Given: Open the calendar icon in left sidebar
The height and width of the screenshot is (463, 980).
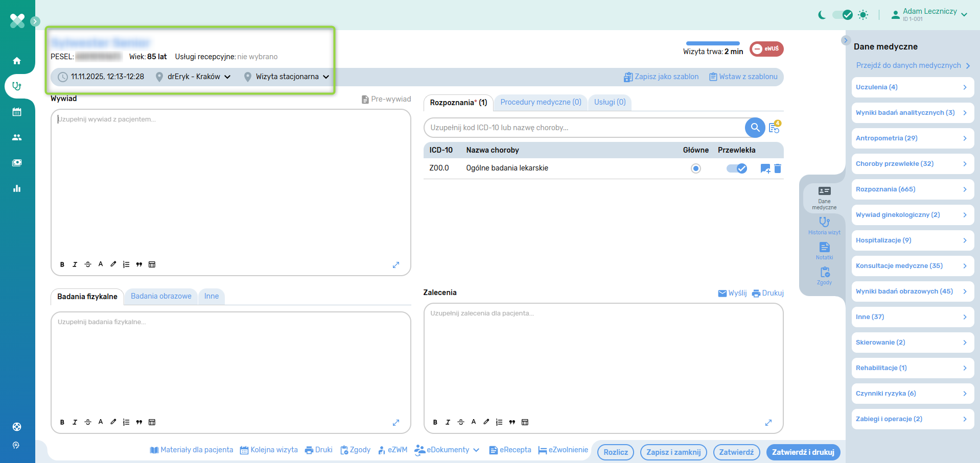Looking at the screenshot, I should (17, 112).
